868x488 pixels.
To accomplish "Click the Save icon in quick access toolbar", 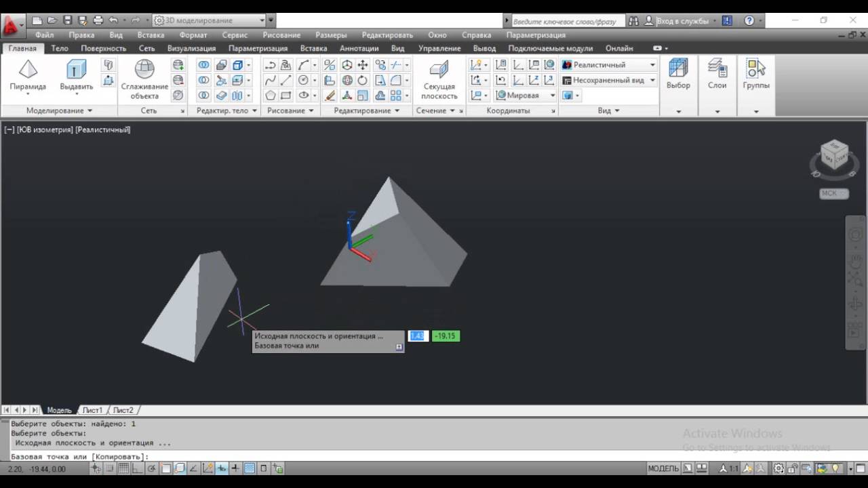I will tap(67, 20).
